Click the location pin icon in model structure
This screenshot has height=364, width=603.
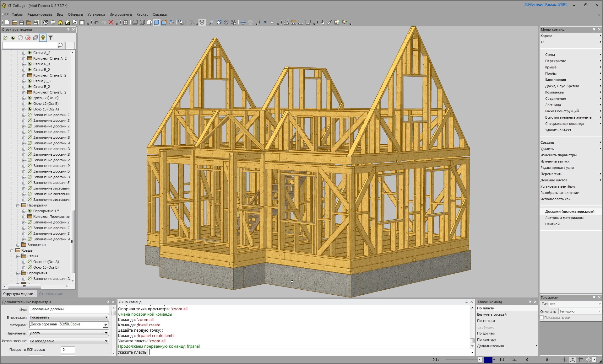[x=43, y=38]
